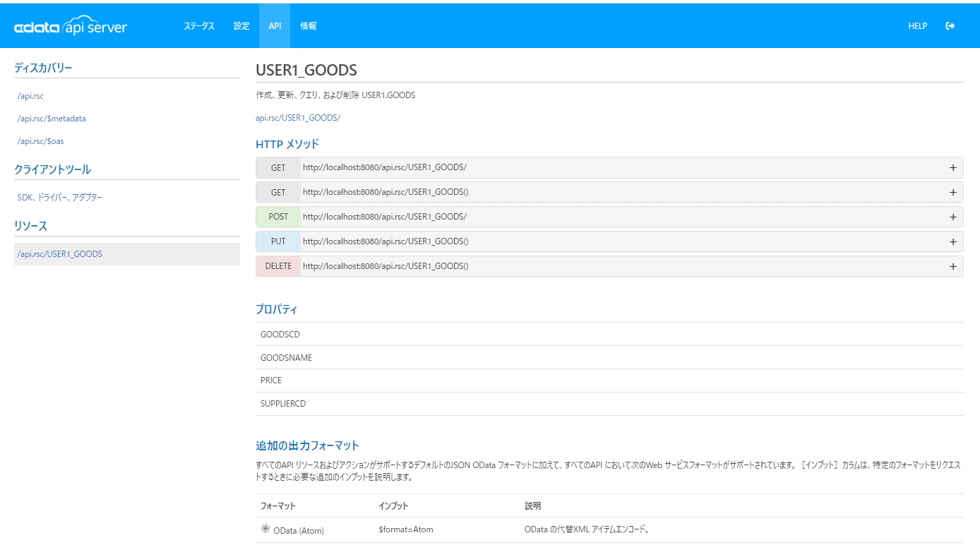Click the POST method badge

pyautogui.click(x=278, y=217)
